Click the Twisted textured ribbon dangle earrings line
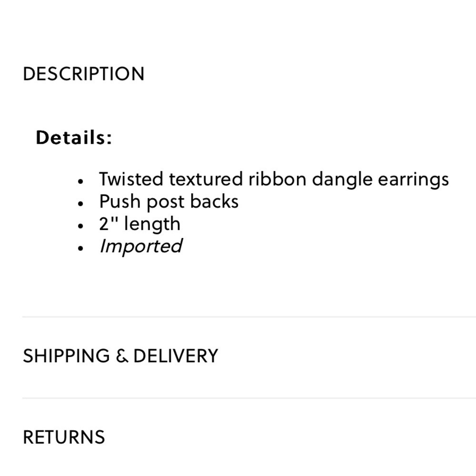 pos(274,180)
